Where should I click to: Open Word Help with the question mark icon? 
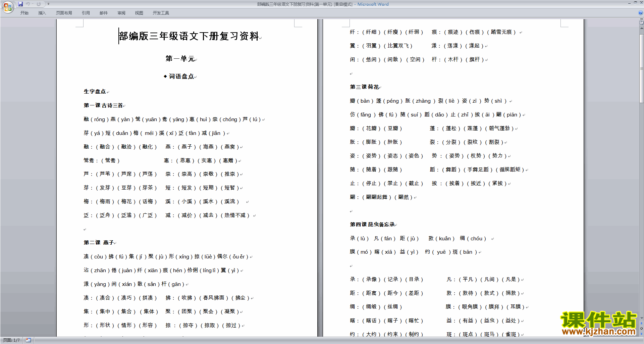tap(641, 13)
